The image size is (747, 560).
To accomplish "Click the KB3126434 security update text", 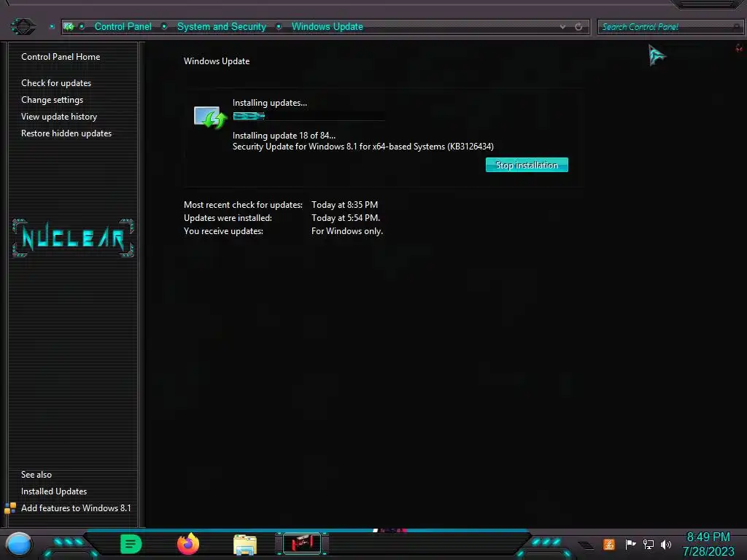I will pyautogui.click(x=363, y=147).
